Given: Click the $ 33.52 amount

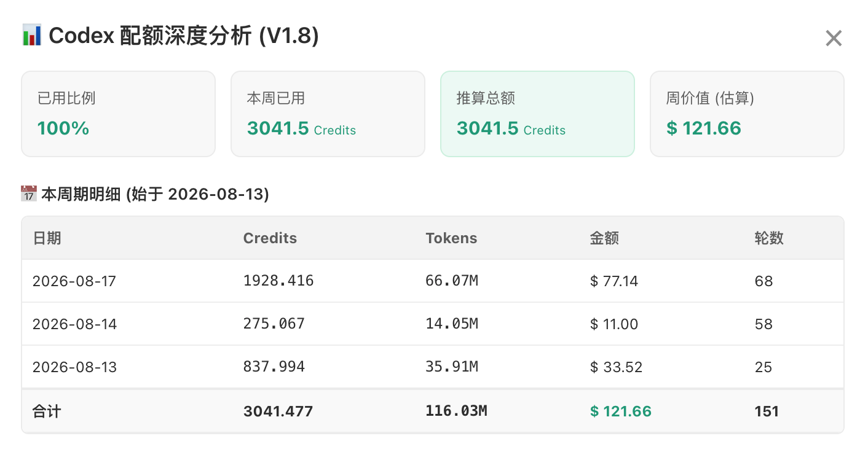Looking at the screenshot, I should pyautogui.click(x=616, y=367).
